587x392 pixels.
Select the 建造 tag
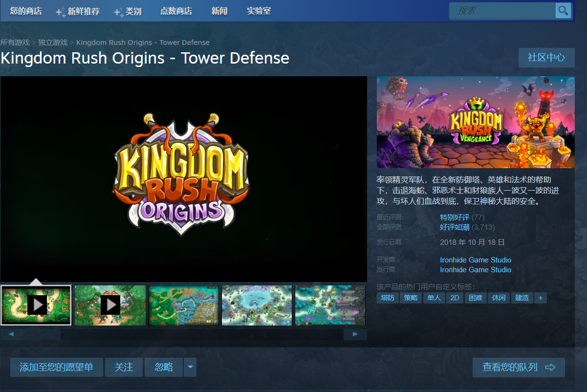click(522, 298)
